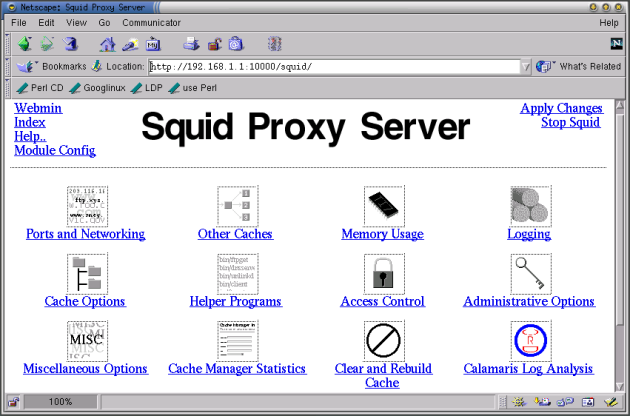The height and width of the screenshot is (416, 630).
Task: Open What's Related dropdown
Action: (x=578, y=66)
